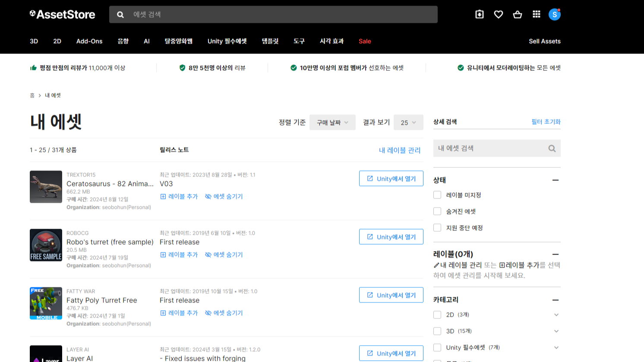644x362 pixels.
Task: Open 내 레이블 관리 link
Action: [x=400, y=150]
